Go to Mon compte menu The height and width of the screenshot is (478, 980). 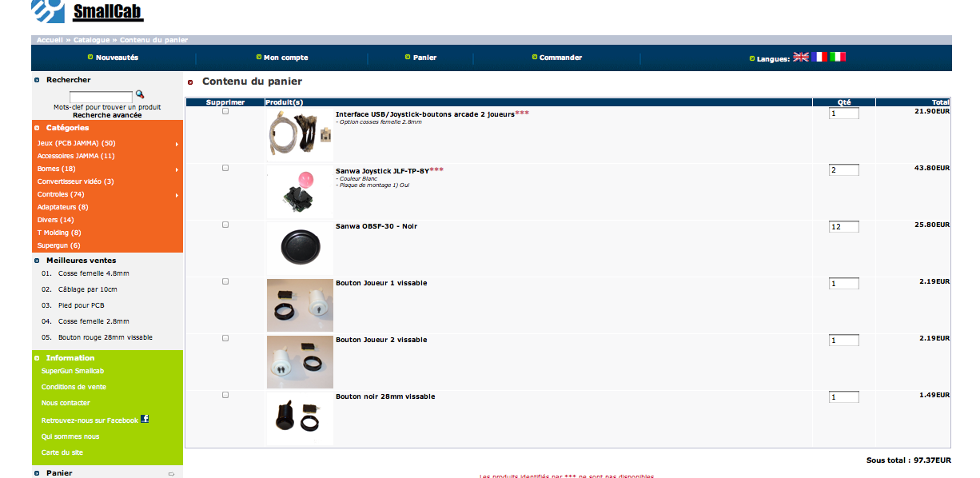coord(285,58)
